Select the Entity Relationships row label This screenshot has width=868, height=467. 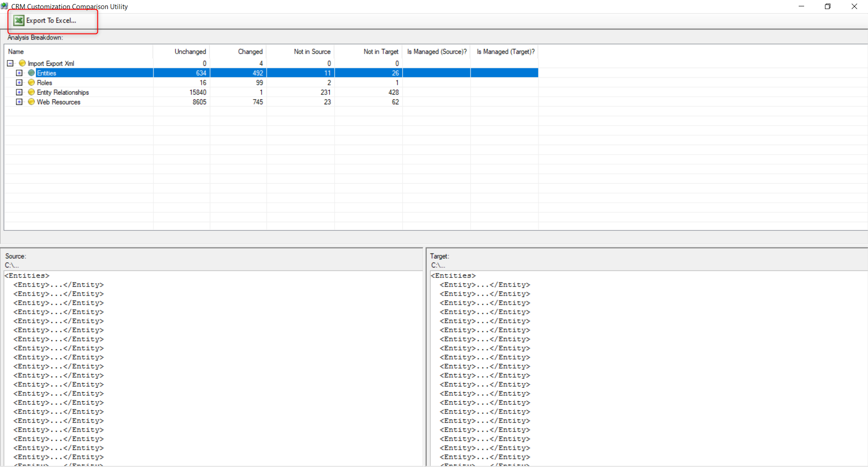63,92
